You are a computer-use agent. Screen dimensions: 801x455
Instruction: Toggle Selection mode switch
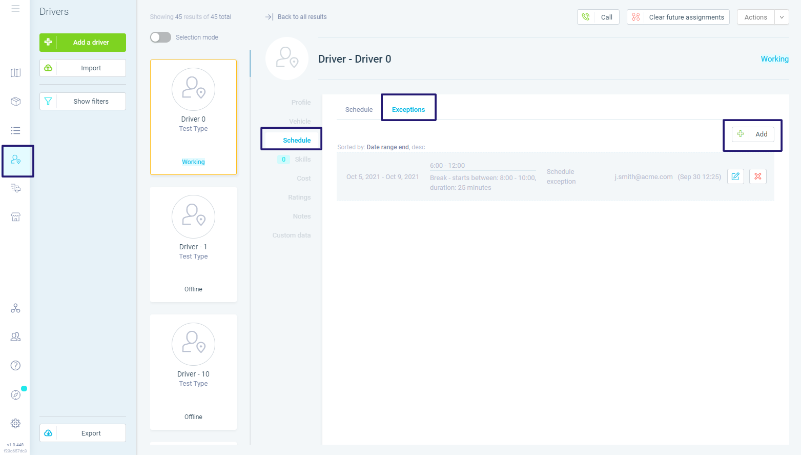pos(160,37)
